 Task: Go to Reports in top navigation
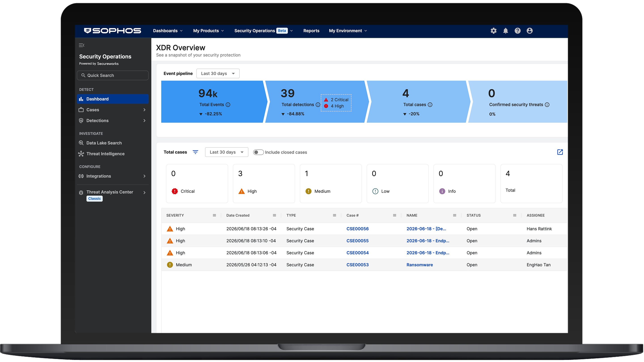(x=311, y=31)
